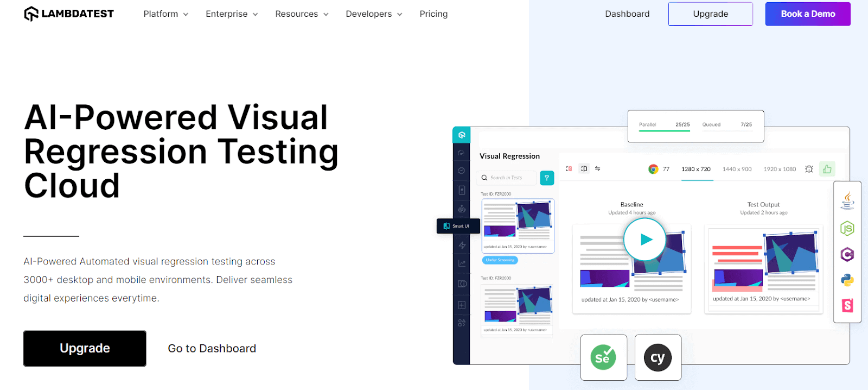
Task: Select the 1280 x 720 resolution tab
Action: [x=696, y=169]
